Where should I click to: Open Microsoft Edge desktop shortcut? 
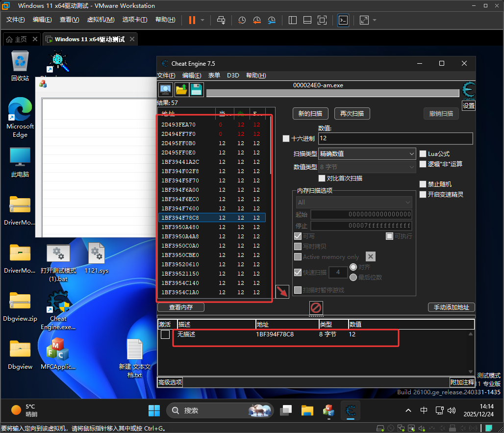pyautogui.click(x=20, y=117)
